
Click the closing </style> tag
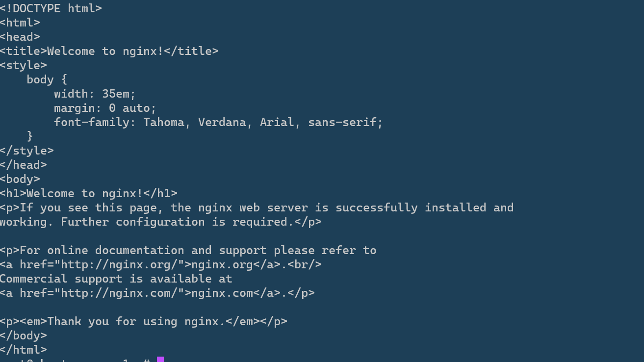click(27, 151)
